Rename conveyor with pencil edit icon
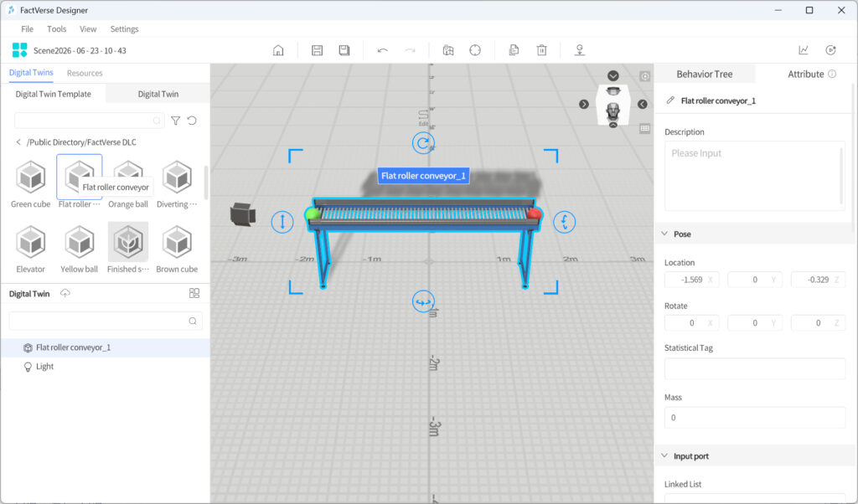 (x=670, y=100)
